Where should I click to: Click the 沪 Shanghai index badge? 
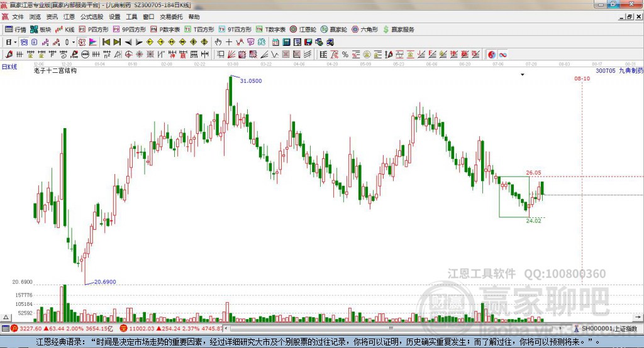point(14,329)
